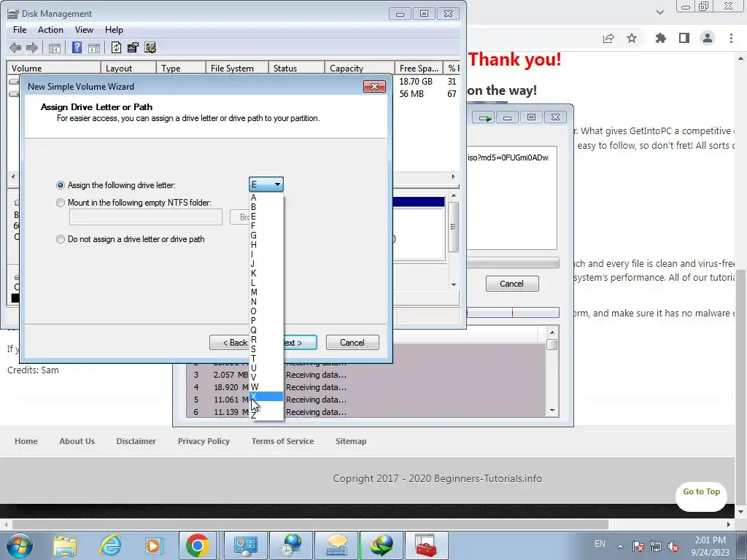Image resolution: width=747 pixels, height=560 pixels.
Task: Choose drive letter M in the list
Action: [x=266, y=292]
